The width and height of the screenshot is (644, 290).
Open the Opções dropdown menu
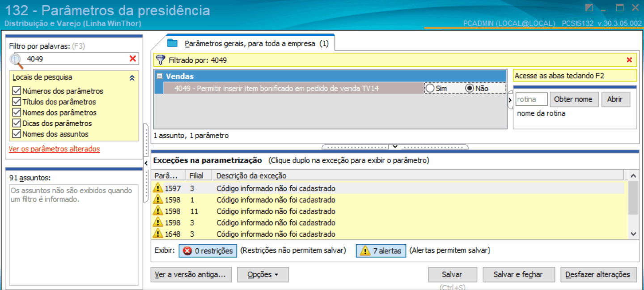click(263, 274)
